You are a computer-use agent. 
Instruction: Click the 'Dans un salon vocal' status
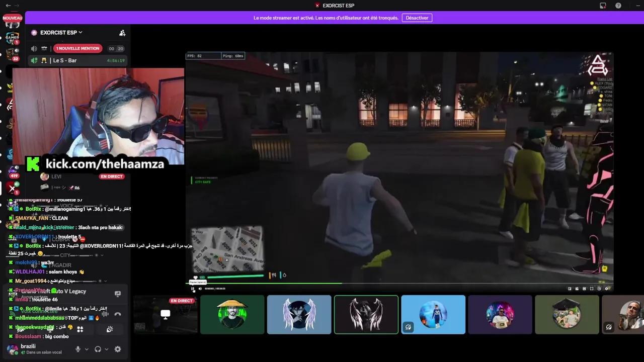44,352
